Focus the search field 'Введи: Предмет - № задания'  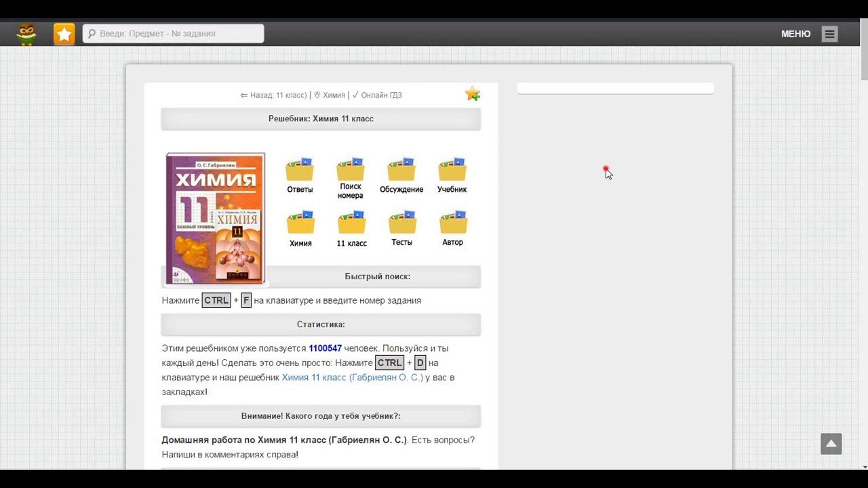174,34
